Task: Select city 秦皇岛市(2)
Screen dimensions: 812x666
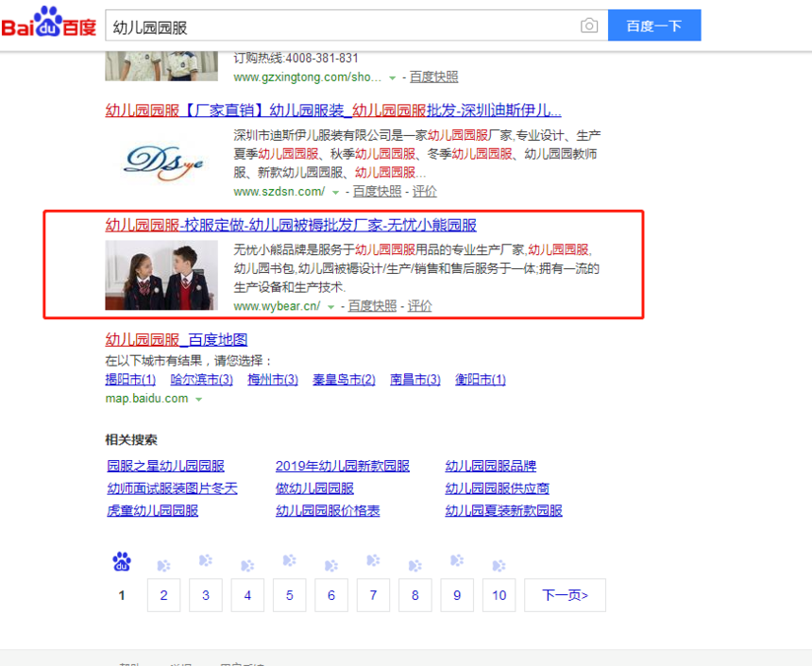Action: 344,380
